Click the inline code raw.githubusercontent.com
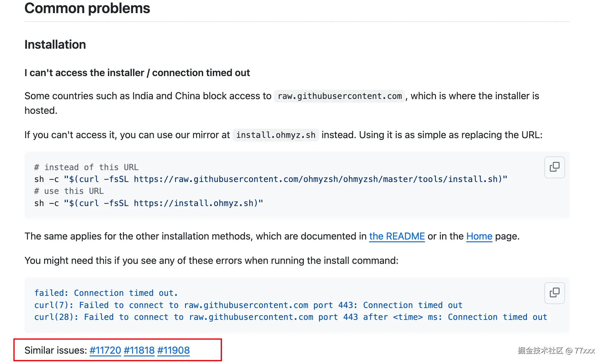Image resolution: width=604 pixels, height=364 pixels. point(339,96)
